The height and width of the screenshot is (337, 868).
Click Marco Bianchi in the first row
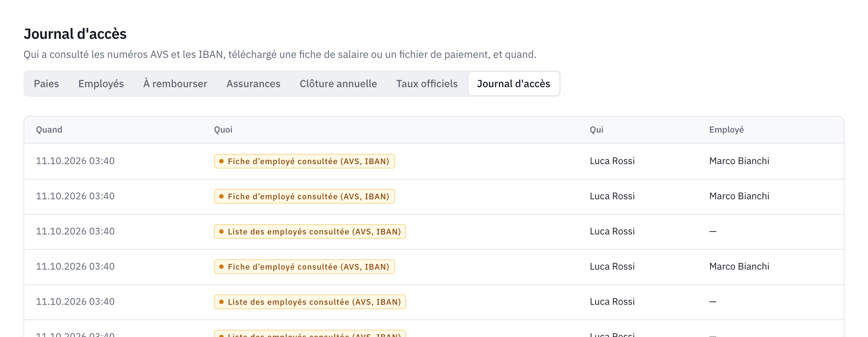tap(739, 161)
